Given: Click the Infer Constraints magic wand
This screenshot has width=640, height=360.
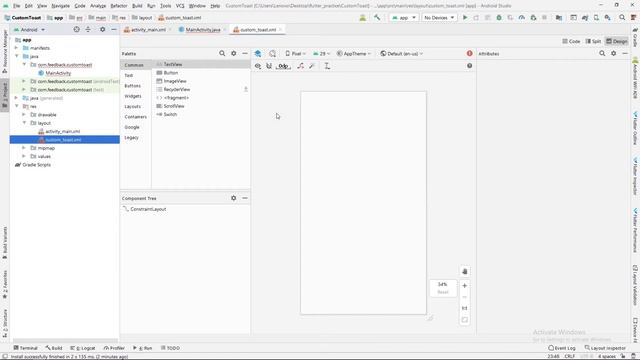Looking at the screenshot, I should click(312, 66).
